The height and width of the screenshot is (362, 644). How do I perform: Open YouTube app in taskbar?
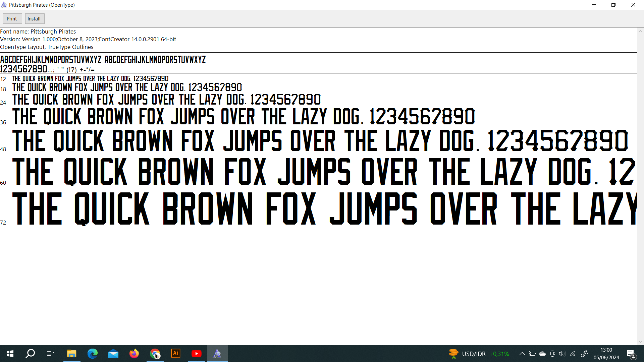pos(197,354)
